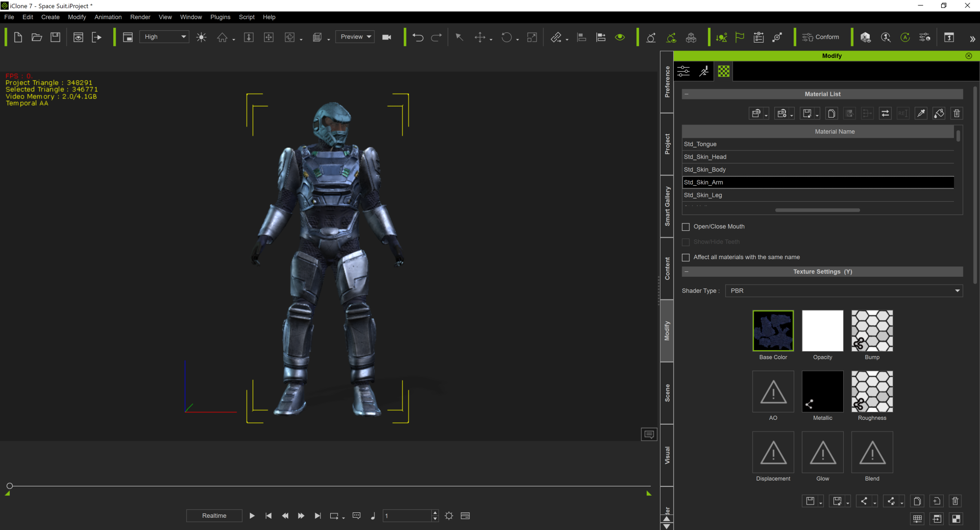Select the Metallic texture swatch
This screenshot has width=980, height=530.
coord(823,391)
